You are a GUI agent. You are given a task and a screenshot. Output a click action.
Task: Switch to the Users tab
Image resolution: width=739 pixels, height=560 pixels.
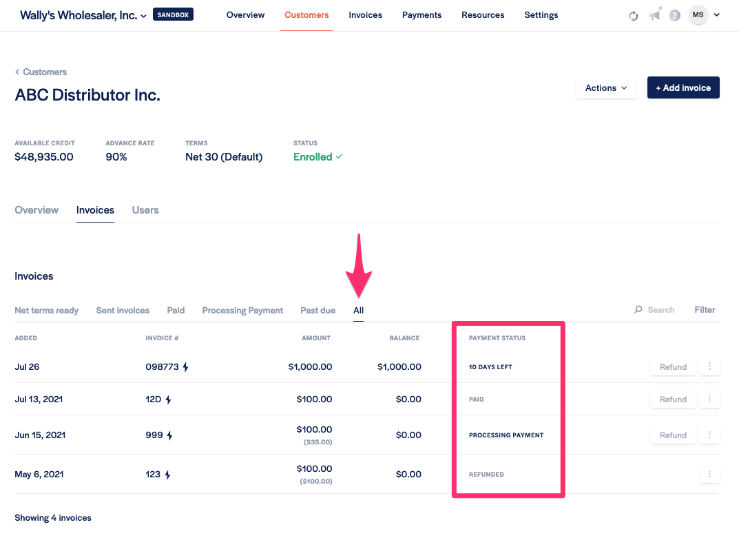[145, 210]
